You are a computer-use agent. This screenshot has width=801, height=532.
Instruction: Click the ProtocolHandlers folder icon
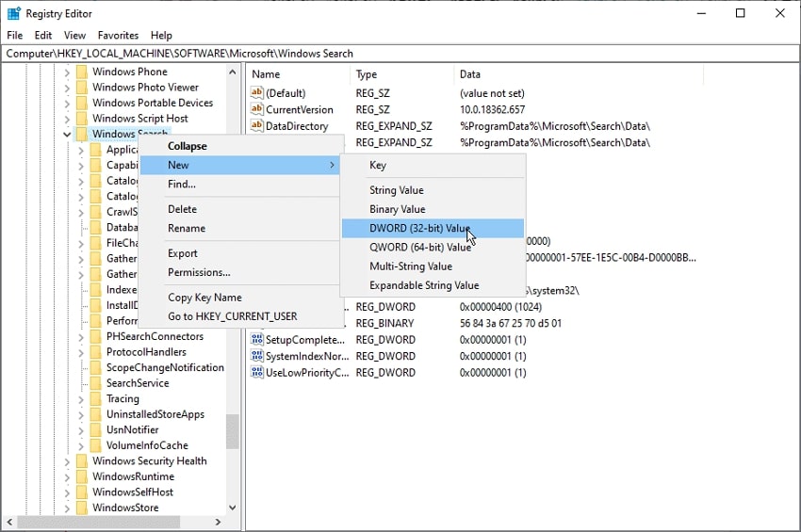(x=95, y=352)
